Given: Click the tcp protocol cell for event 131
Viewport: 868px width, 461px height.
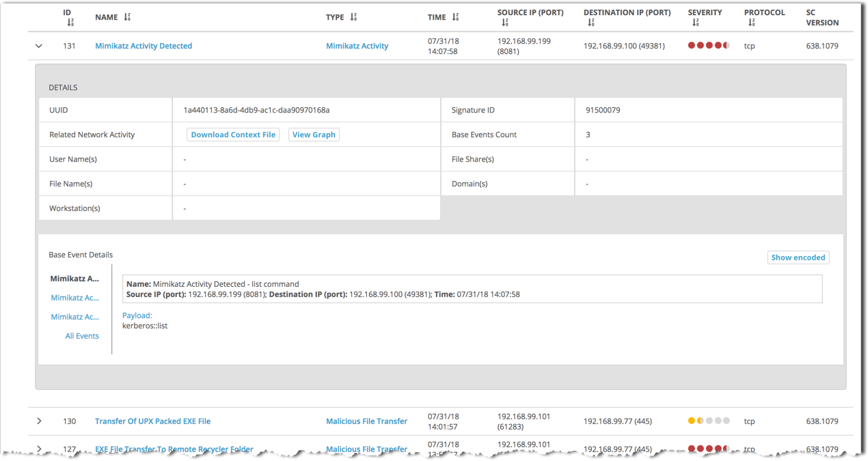Looking at the screenshot, I should tap(750, 46).
